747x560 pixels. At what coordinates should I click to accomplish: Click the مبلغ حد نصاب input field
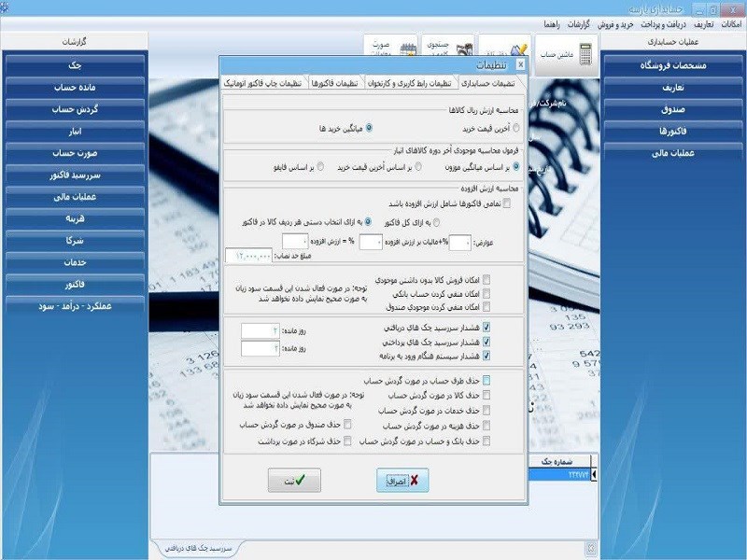click(247, 253)
